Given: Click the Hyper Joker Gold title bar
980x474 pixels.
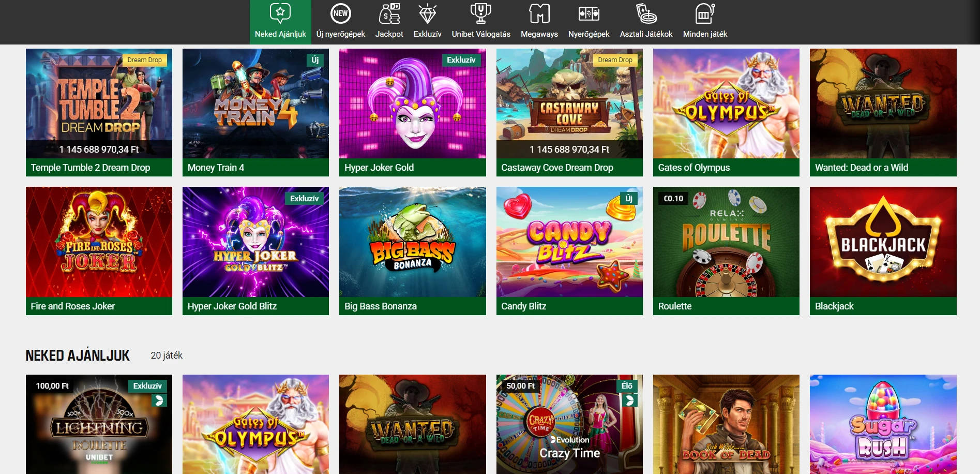Looking at the screenshot, I should pyautogui.click(x=412, y=168).
